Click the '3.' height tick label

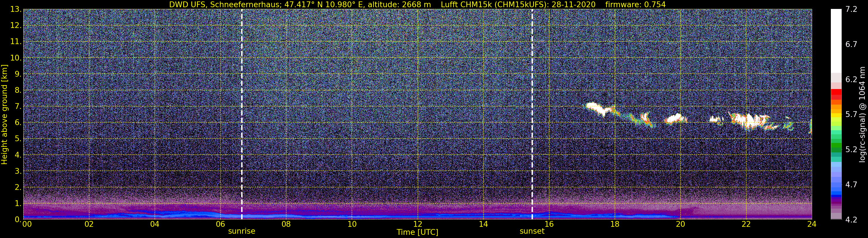point(18,171)
